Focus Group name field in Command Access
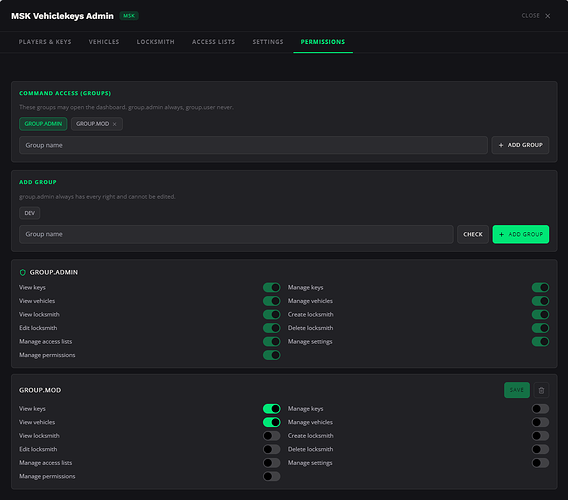 click(253, 145)
